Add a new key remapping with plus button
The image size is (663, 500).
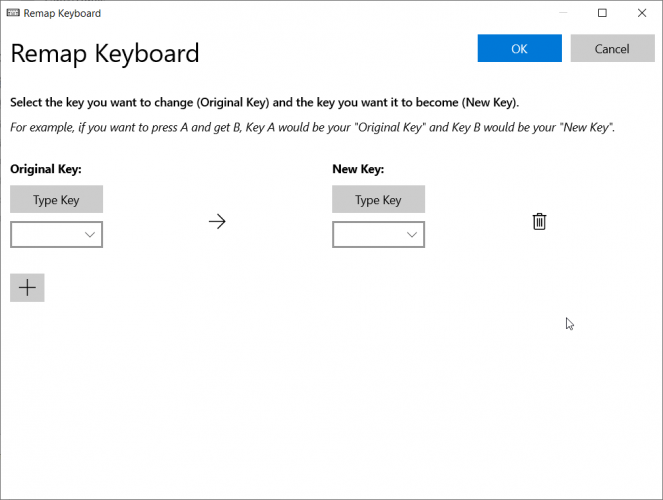[27, 287]
